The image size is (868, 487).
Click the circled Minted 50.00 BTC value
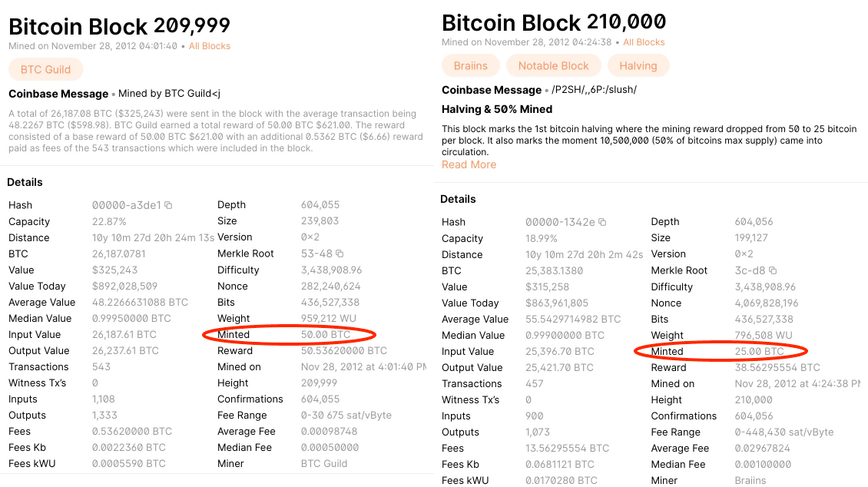pyautogui.click(x=326, y=334)
